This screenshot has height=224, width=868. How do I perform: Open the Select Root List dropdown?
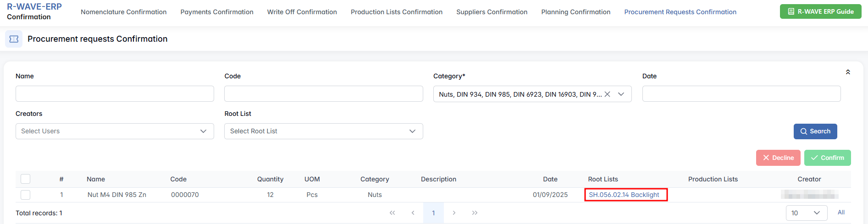(x=323, y=131)
